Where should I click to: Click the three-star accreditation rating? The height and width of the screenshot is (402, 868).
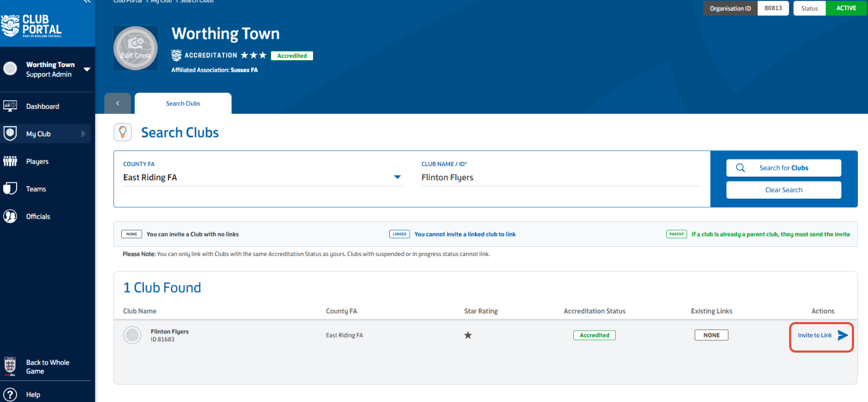click(x=253, y=55)
